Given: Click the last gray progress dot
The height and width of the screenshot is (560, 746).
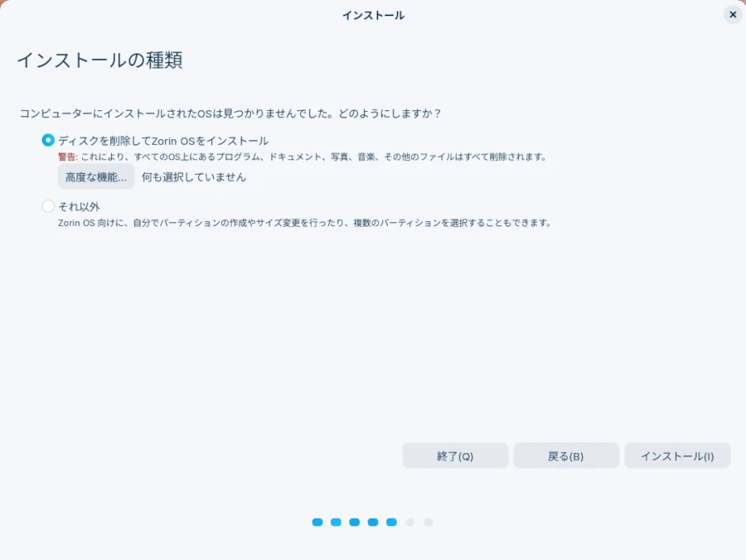Looking at the screenshot, I should point(429,522).
